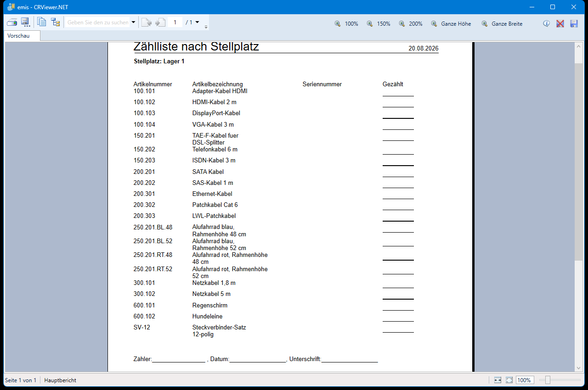Zoom to Ganze Höhe
588x390 pixels.
tap(456, 24)
